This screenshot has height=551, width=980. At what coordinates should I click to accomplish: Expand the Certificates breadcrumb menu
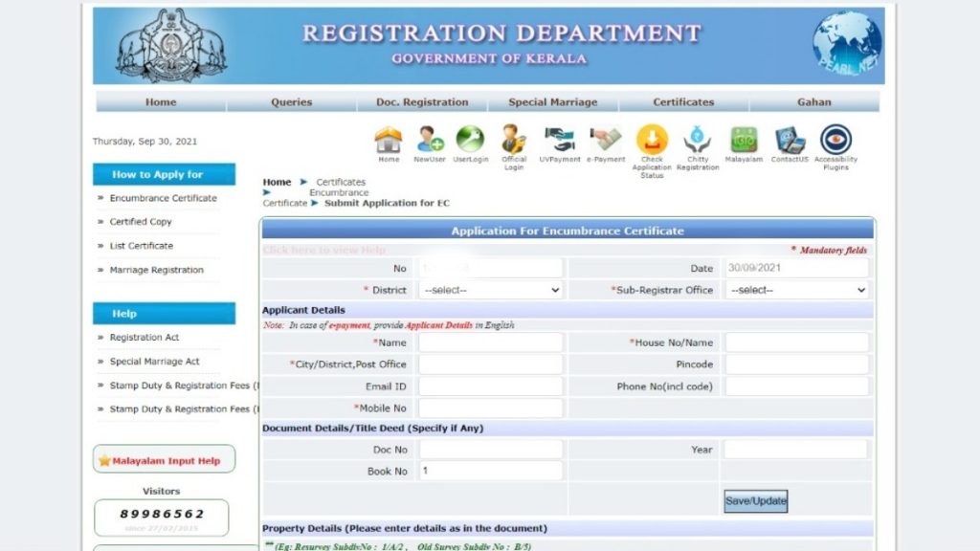[341, 181]
